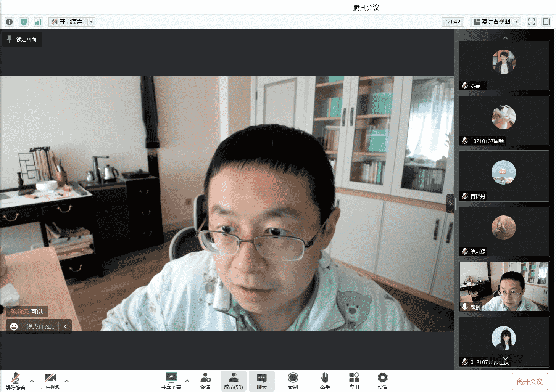Open the network status bars icon
This screenshot has width=556, height=392.
(38, 22)
